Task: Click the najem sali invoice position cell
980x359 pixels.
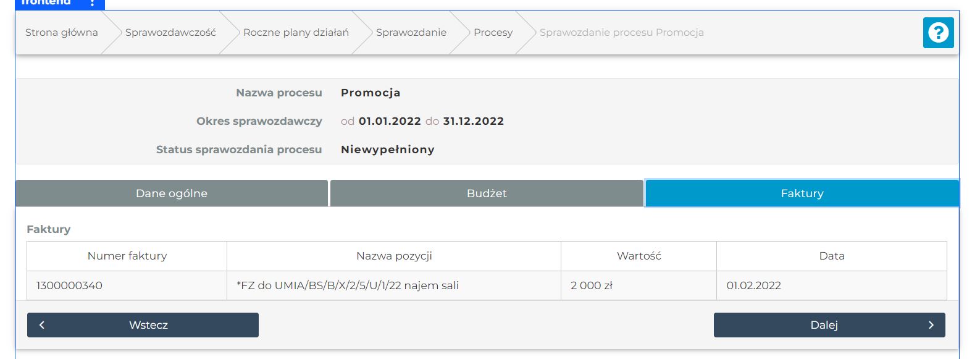Action: [x=348, y=285]
